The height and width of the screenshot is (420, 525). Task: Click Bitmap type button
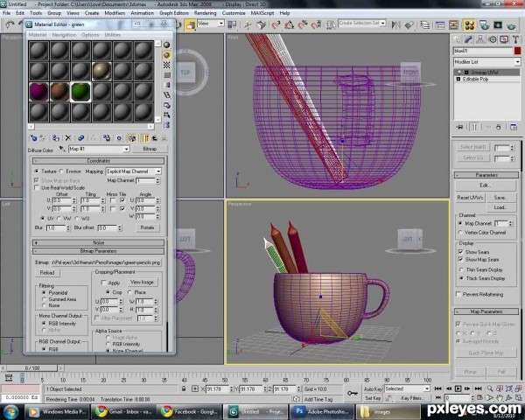coord(150,149)
